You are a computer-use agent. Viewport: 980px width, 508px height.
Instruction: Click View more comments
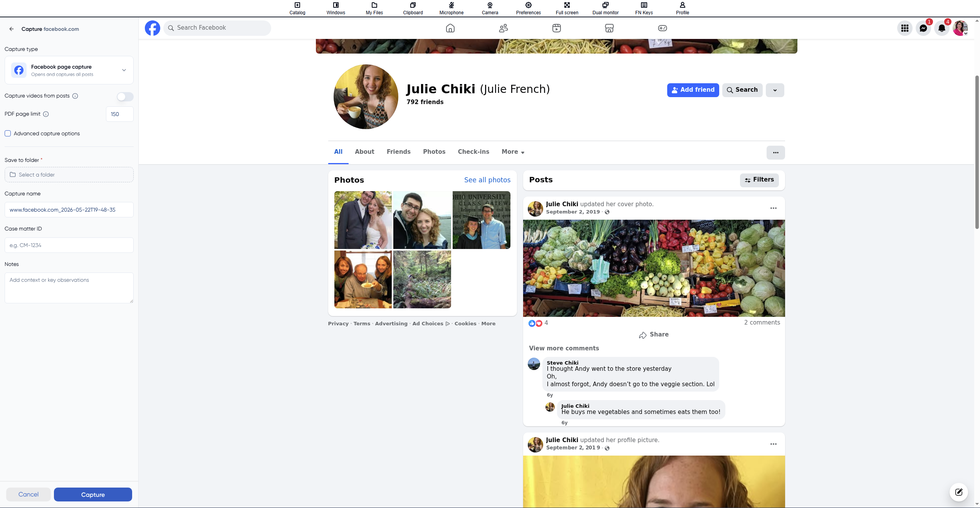564,348
